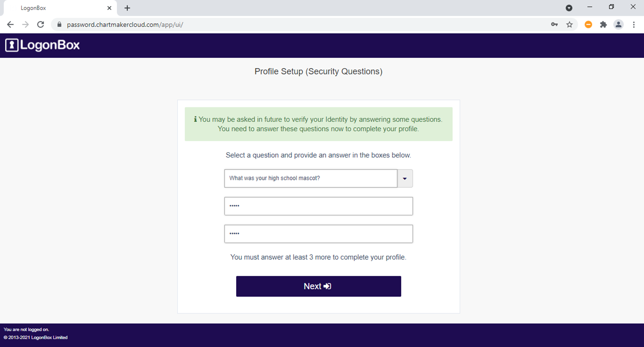Open saved passwords key icon

554,25
